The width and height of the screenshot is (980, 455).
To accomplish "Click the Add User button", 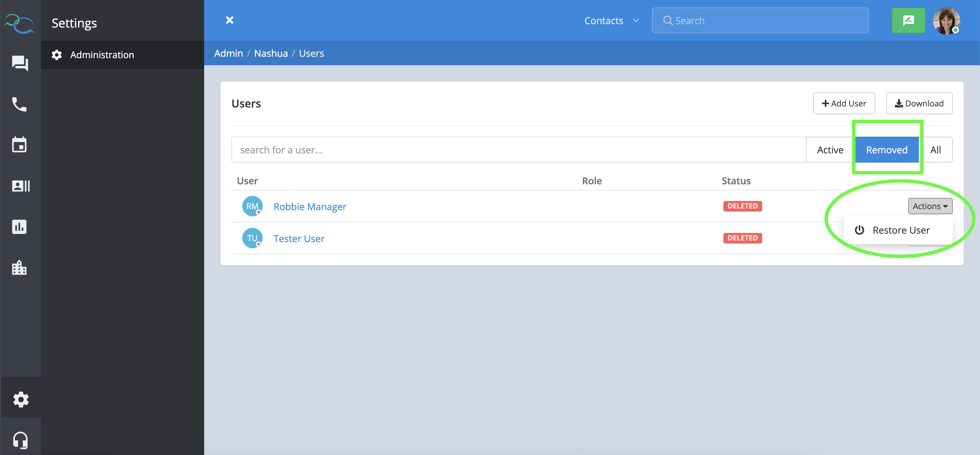I will point(844,103).
